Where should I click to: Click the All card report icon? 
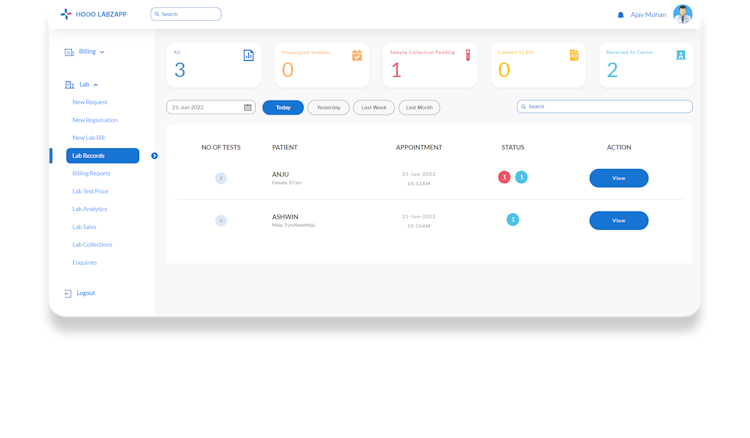tap(249, 55)
